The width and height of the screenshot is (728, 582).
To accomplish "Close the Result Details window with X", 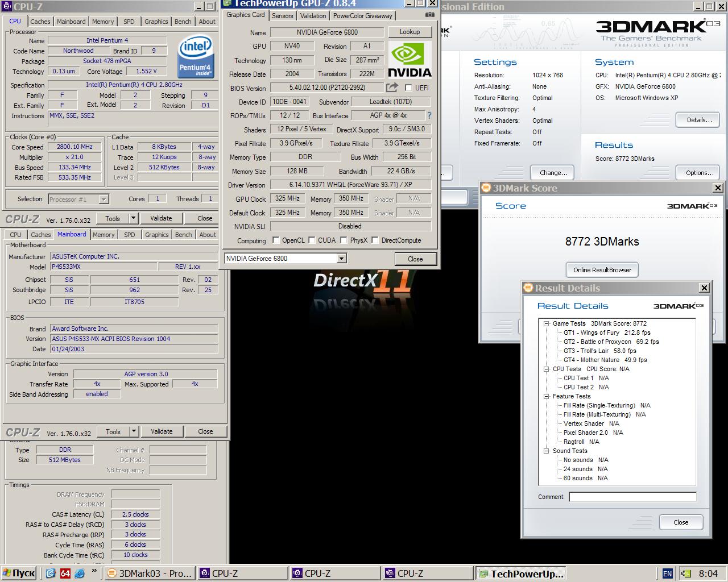I will coord(704,288).
